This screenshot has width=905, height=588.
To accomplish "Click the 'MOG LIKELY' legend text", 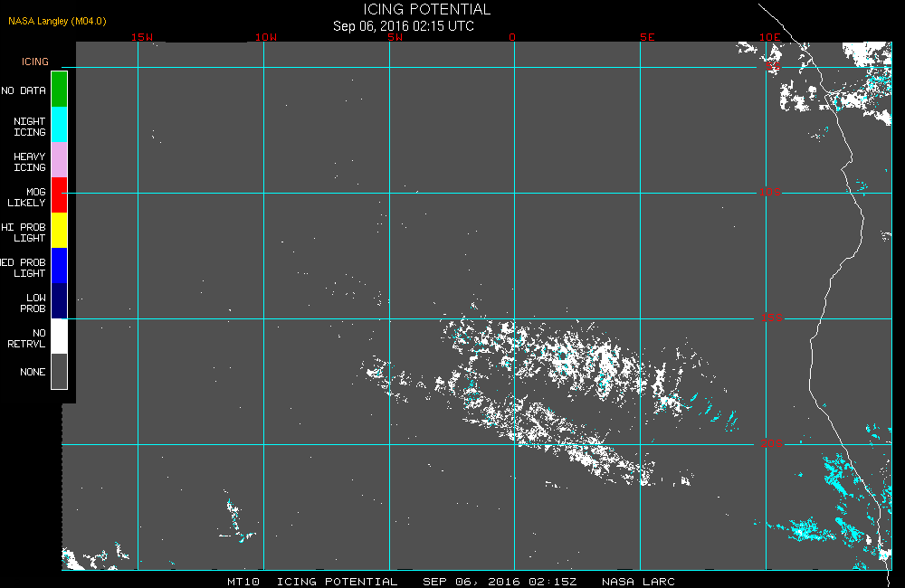I will point(26,197).
